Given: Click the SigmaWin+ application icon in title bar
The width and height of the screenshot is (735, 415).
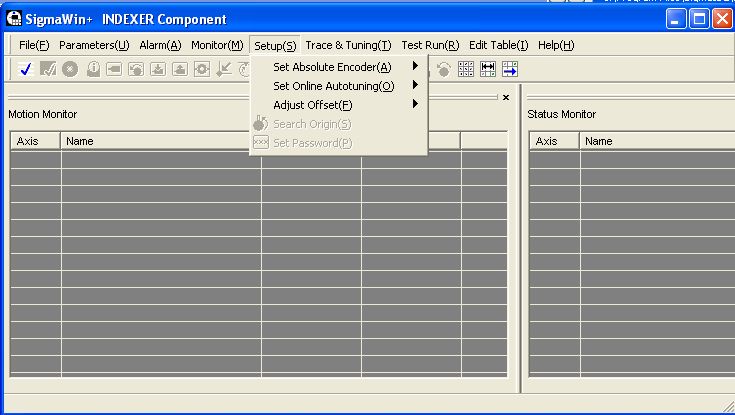Looking at the screenshot, I should tap(14, 19).
